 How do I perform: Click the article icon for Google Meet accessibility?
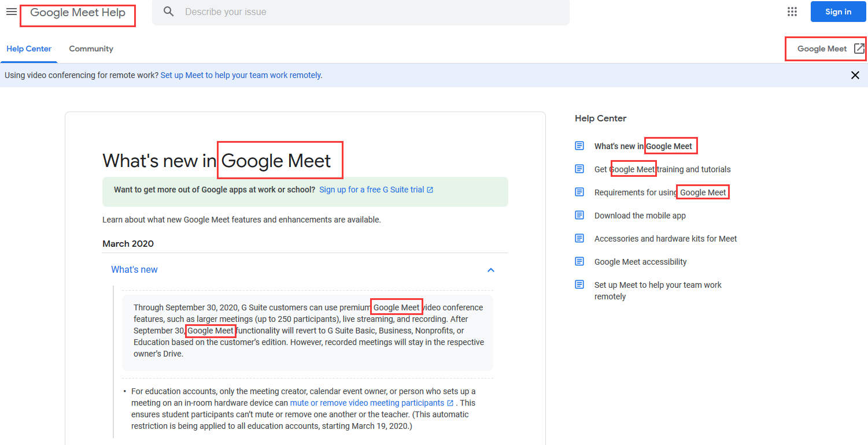click(579, 261)
